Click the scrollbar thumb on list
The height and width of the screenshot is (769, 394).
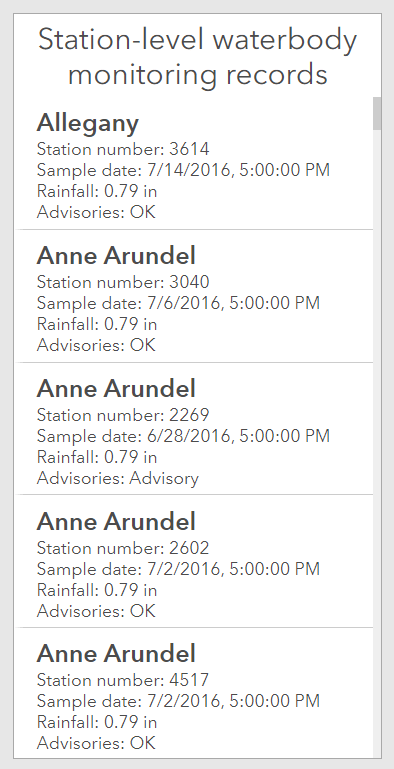(377, 113)
